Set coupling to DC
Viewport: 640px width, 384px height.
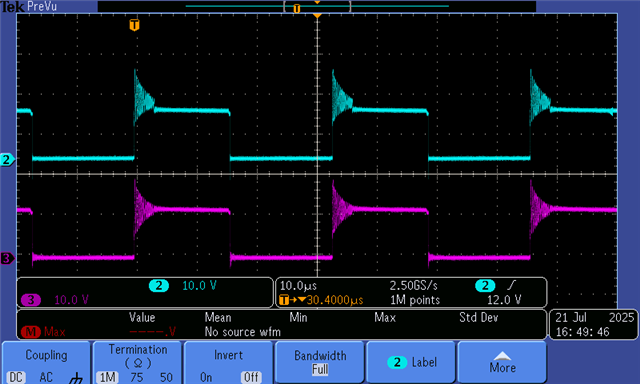[16, 377]
